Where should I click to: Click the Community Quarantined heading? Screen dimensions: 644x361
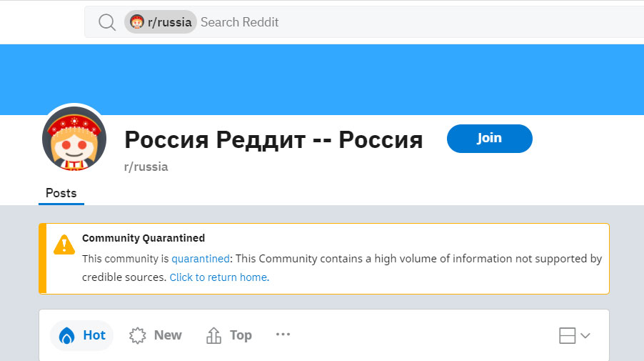[144, 238]
